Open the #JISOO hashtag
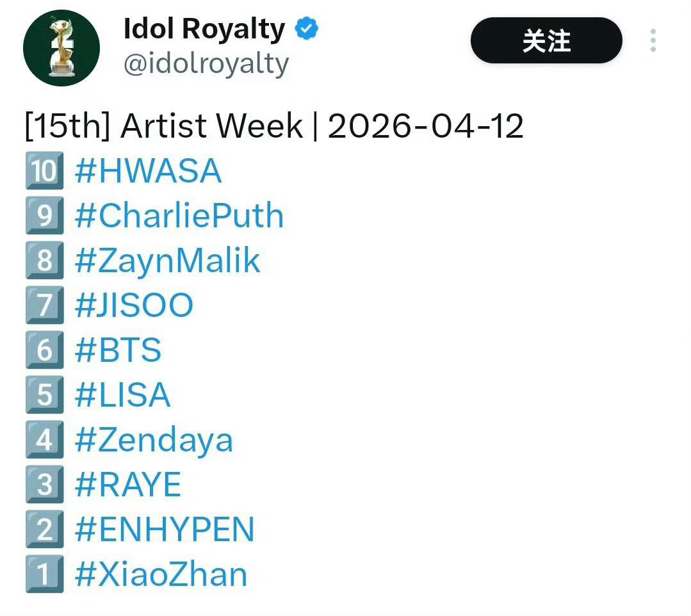The height and width of the screenshot is (616, 691). point(132,305)
